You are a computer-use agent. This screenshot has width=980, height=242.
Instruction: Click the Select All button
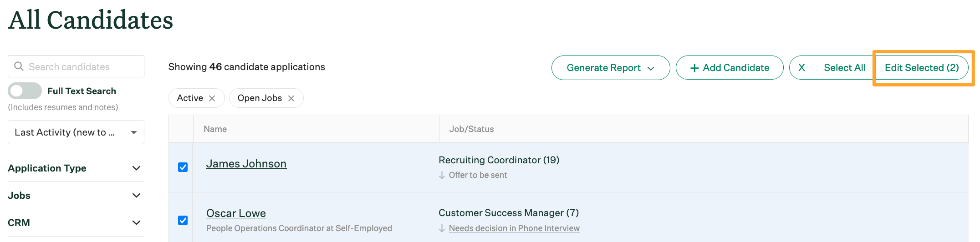844,68
